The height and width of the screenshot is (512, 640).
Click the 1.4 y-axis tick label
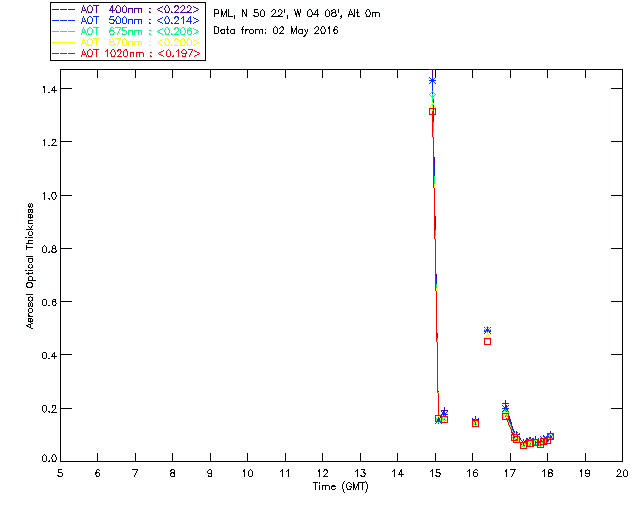pos(49,89)
